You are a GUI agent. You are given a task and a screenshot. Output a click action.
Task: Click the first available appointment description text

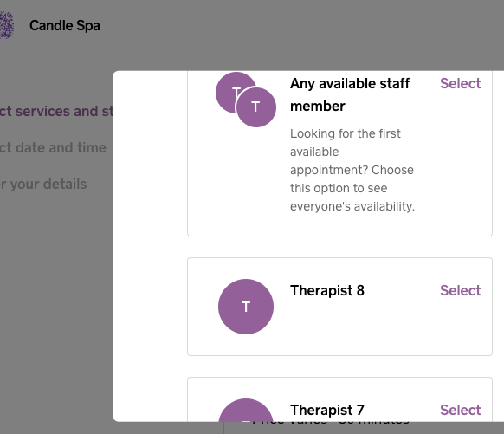coord(352,170)
